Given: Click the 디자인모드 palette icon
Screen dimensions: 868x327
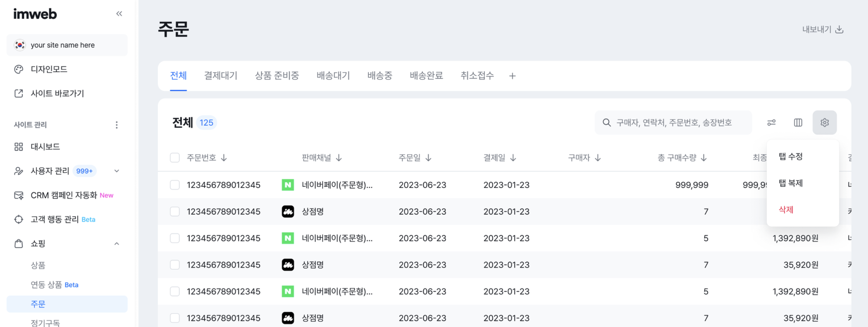Looking at the screenshot, I should tap(19, 69).
